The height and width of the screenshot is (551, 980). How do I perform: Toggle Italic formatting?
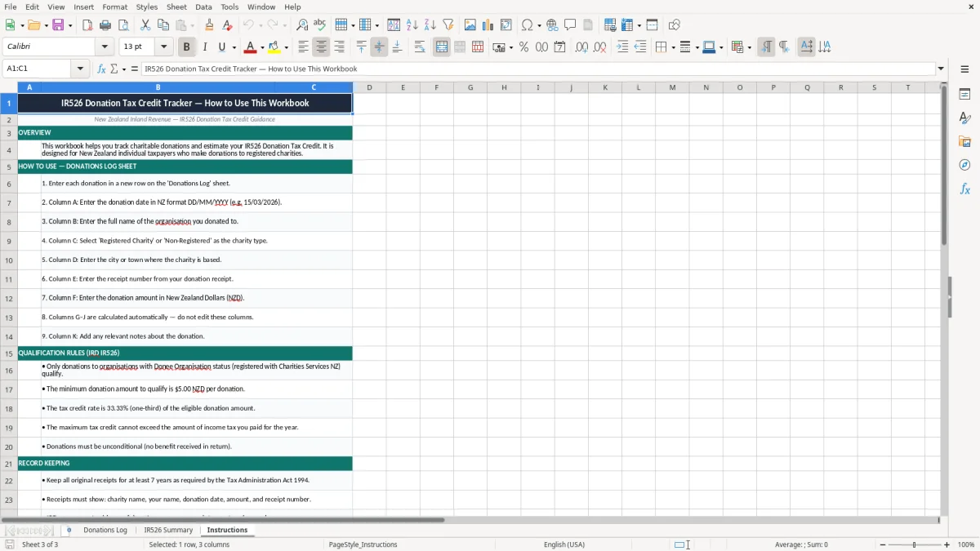[205, 47]
